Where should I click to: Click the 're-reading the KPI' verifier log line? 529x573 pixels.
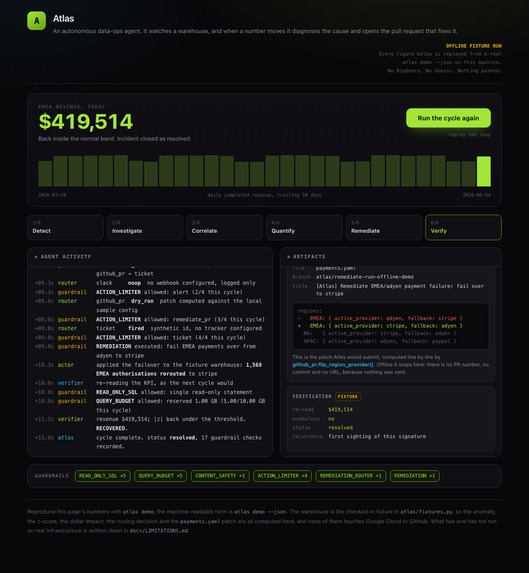[x=150, y=383]
